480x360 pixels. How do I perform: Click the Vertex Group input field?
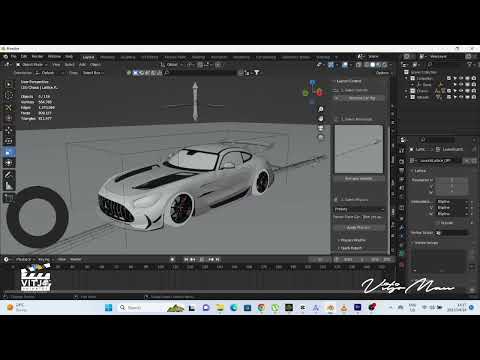(452, 233)
